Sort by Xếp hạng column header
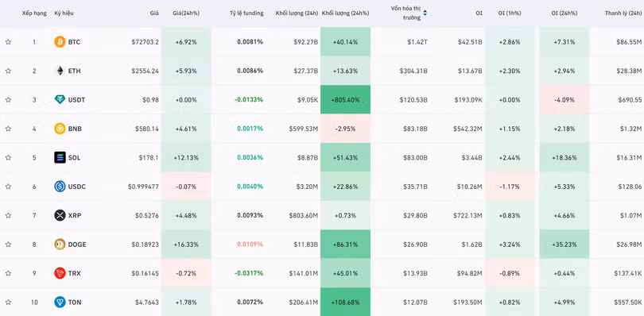 (x=34, y=13)
